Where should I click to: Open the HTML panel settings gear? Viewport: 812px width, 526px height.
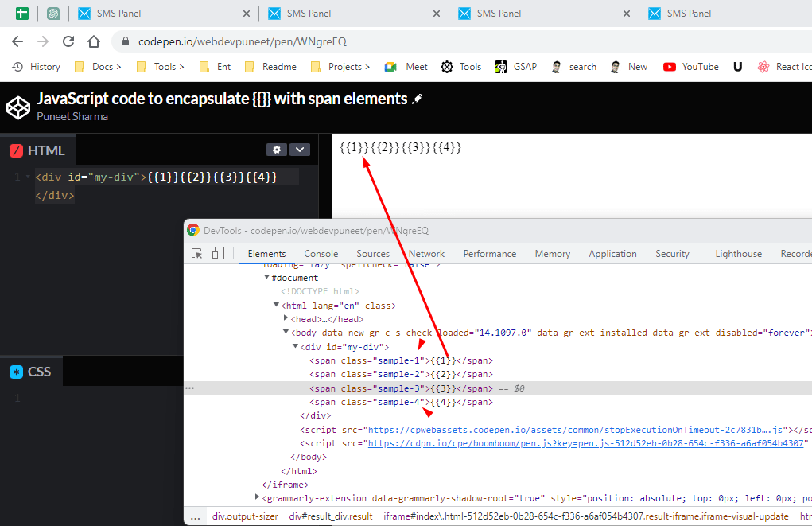[276, 149]
